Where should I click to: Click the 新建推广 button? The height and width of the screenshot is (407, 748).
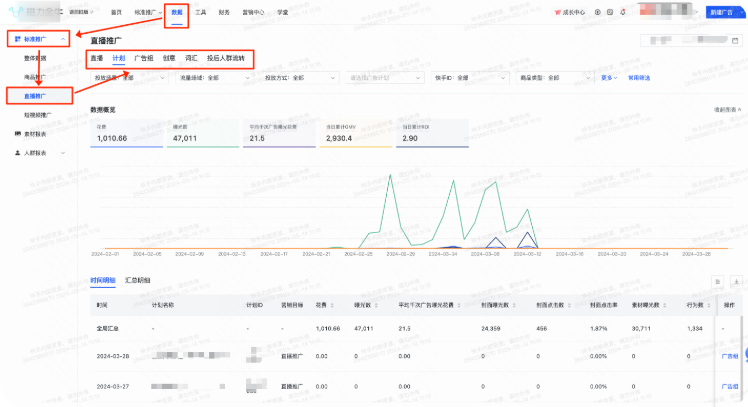click(724, 12)
